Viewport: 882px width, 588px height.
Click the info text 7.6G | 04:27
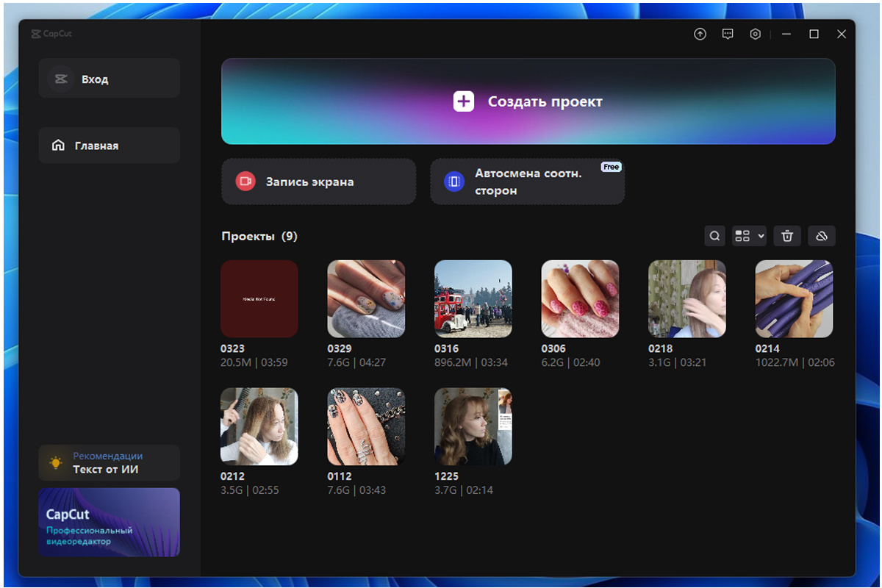point(356,362)
